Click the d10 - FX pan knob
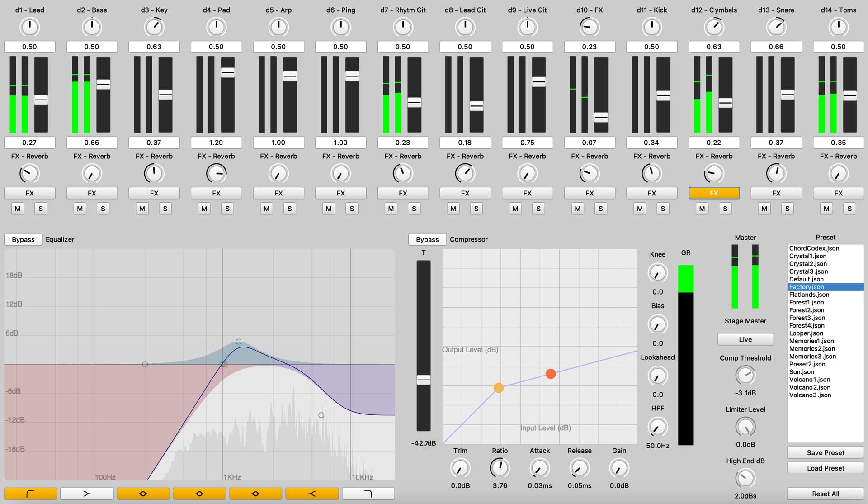The image size is (868, 504). point(589,28)
